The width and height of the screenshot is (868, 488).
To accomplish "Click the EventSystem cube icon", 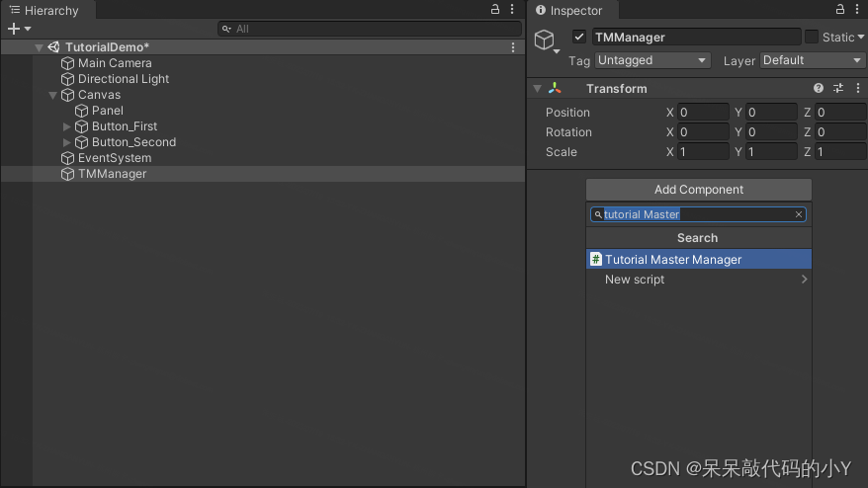I will 67,158.
